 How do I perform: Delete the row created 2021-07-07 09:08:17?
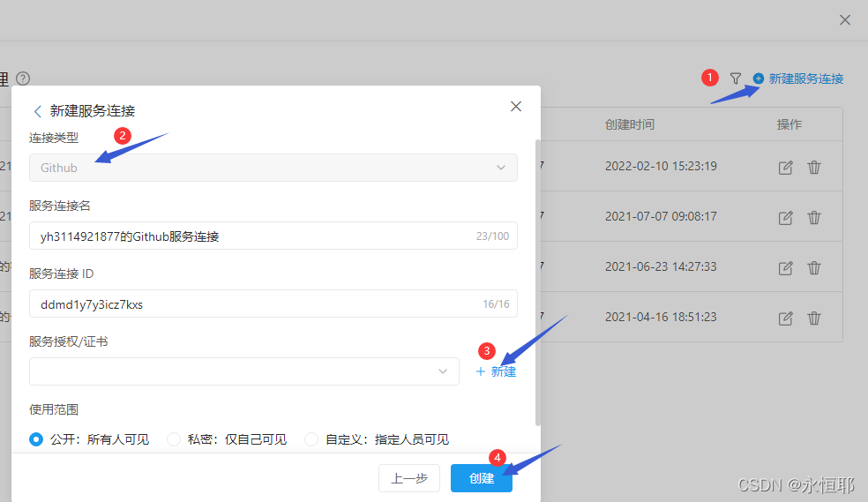pos(813,218)
